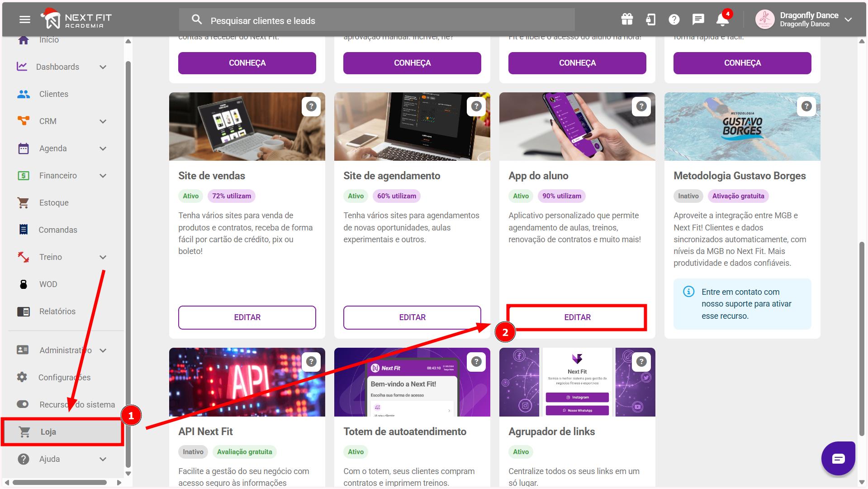Click the Site de vendas laptop image

click(247, 127)
